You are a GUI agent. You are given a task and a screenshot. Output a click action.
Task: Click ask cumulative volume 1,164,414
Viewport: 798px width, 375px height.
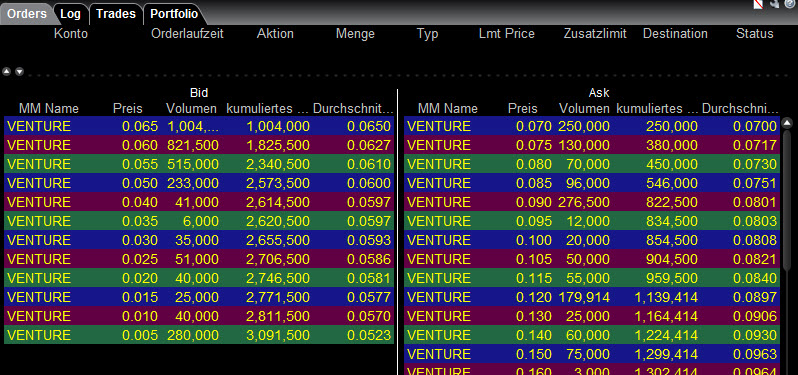(x=666, y=316)
